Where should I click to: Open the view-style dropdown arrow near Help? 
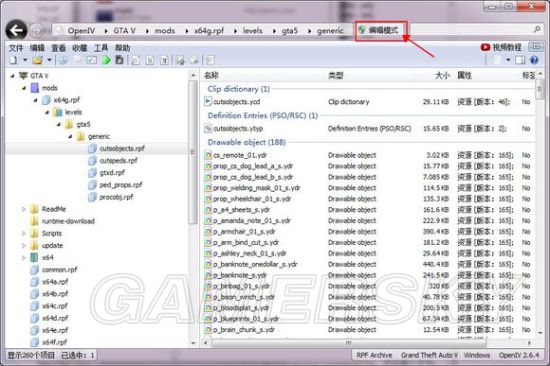(x=508, y=60)
